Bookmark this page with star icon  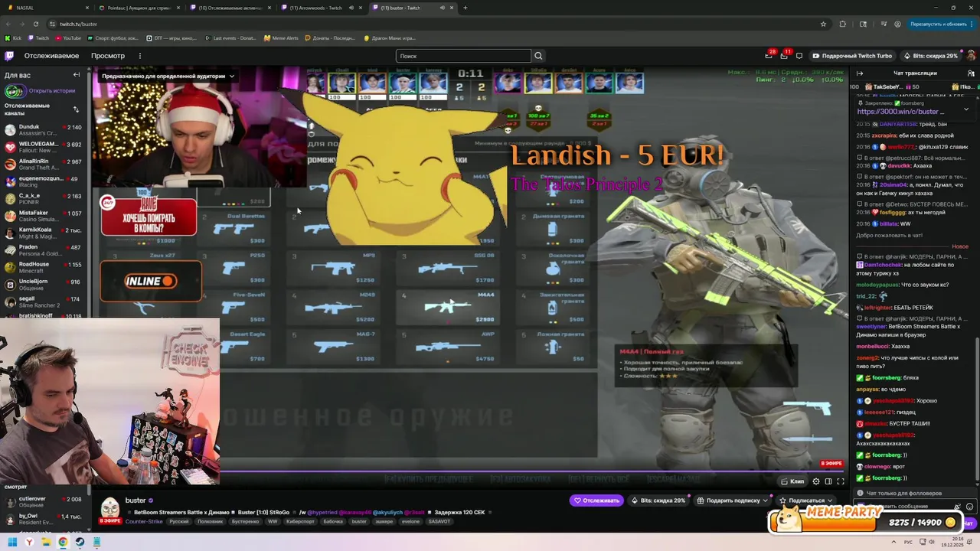pyautogui.click(x=824, y=24)
